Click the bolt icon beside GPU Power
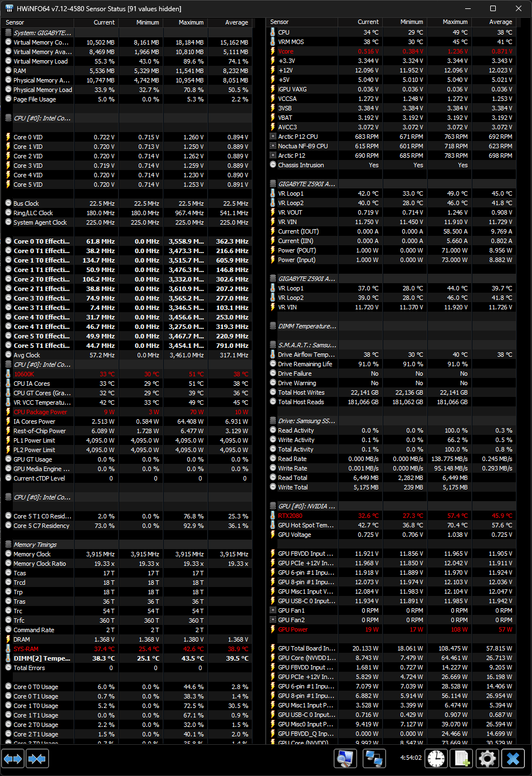 273,629
